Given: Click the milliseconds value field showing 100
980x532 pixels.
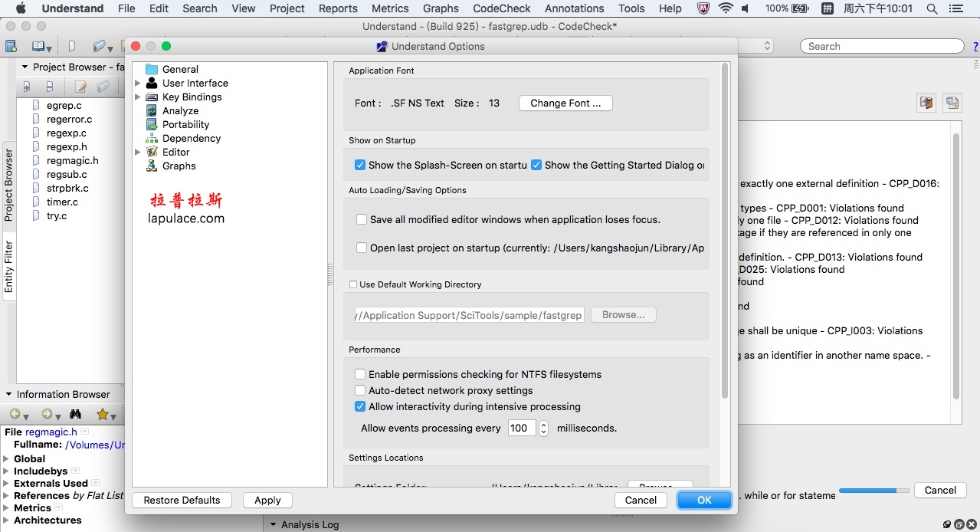Looking at the screenshot, I should click(522, 428).
